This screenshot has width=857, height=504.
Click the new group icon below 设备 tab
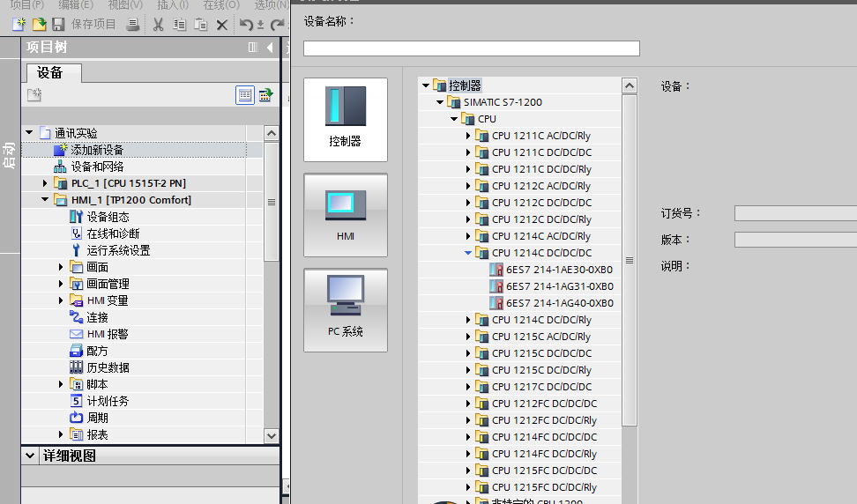(x=34, y=95)
